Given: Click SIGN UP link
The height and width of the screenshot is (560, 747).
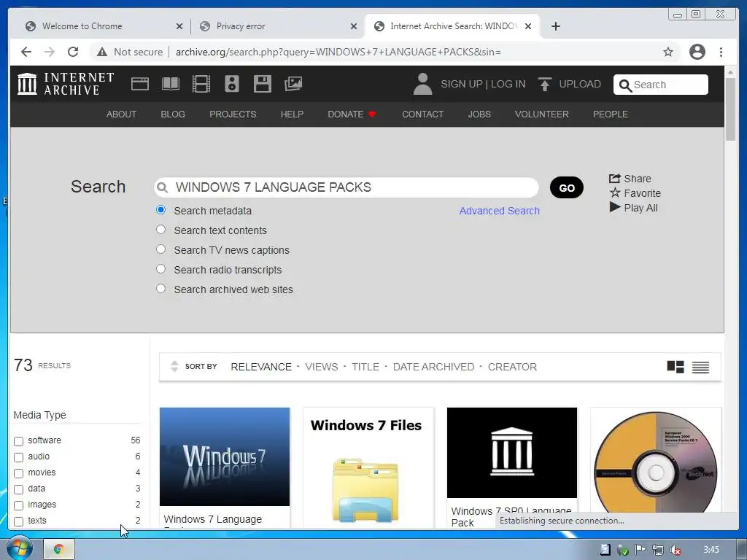Looking at the screenshot, I should (461, 84).
